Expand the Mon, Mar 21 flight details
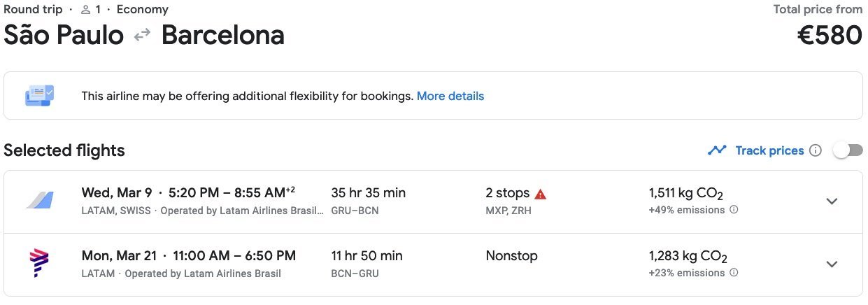868x305 pixels. click(x=832, y=264)
